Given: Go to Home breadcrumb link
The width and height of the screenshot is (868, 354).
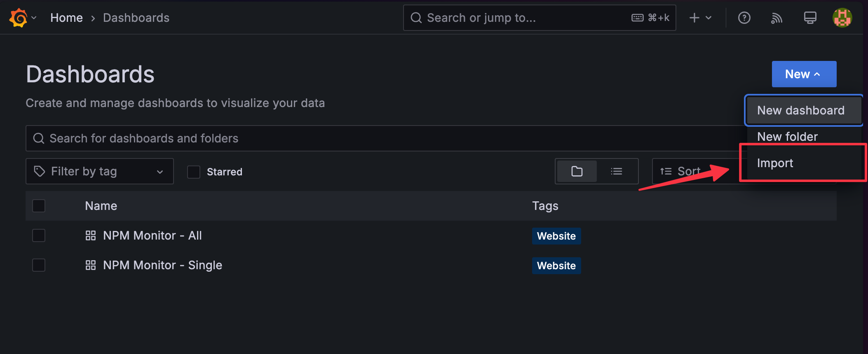Looking at the screenshot, I should 66,18.
